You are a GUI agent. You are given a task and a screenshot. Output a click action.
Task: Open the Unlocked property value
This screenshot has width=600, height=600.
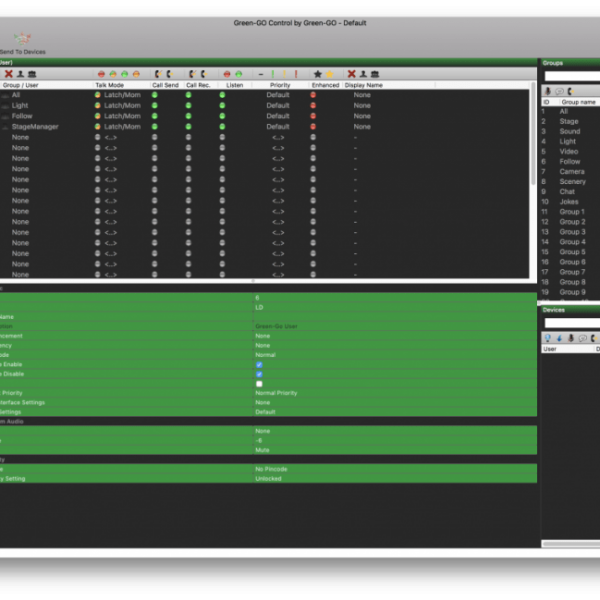(x=268, y=479)
